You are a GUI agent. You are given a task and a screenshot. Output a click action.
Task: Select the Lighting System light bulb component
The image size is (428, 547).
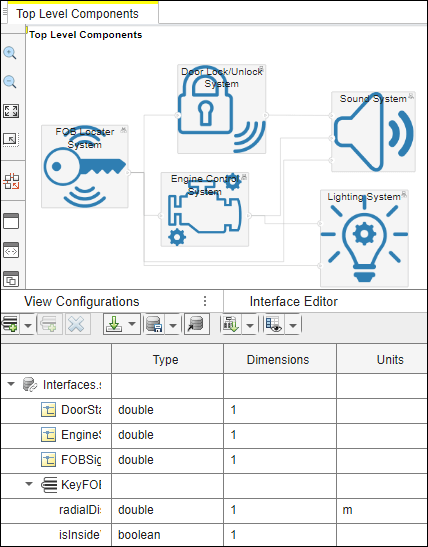(364, 238)
